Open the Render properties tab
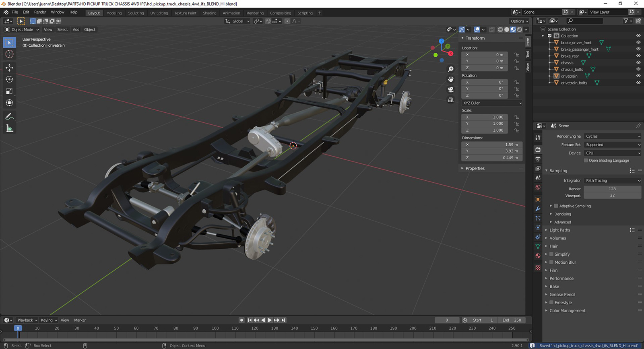The width and height of the screenshot is (644, 349). (x=538, y=149)
